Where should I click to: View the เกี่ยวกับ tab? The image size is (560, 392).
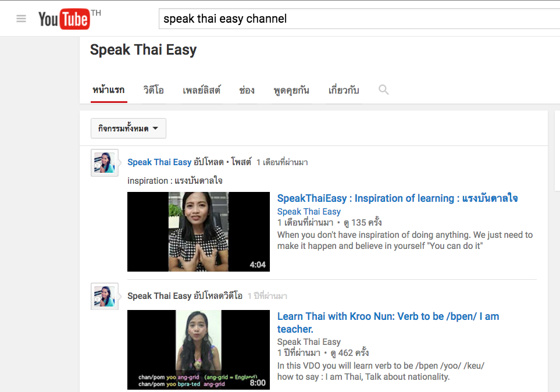(344, 90)
